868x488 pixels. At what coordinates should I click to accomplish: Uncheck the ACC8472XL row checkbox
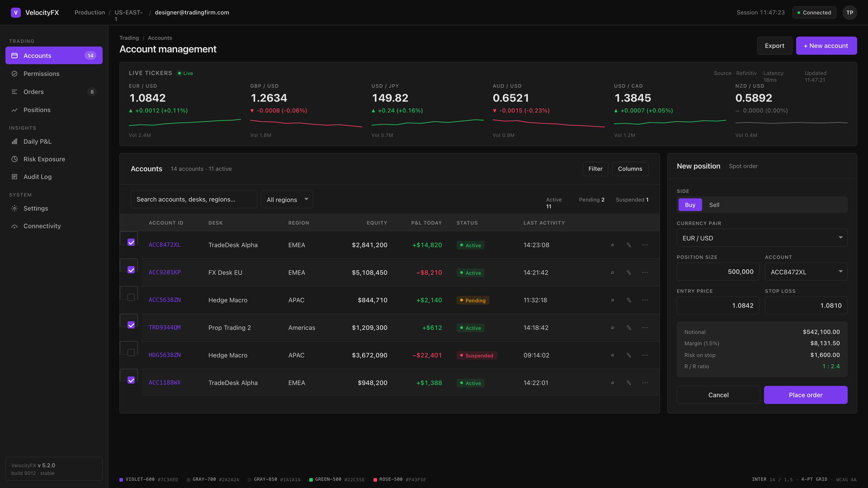131,242
